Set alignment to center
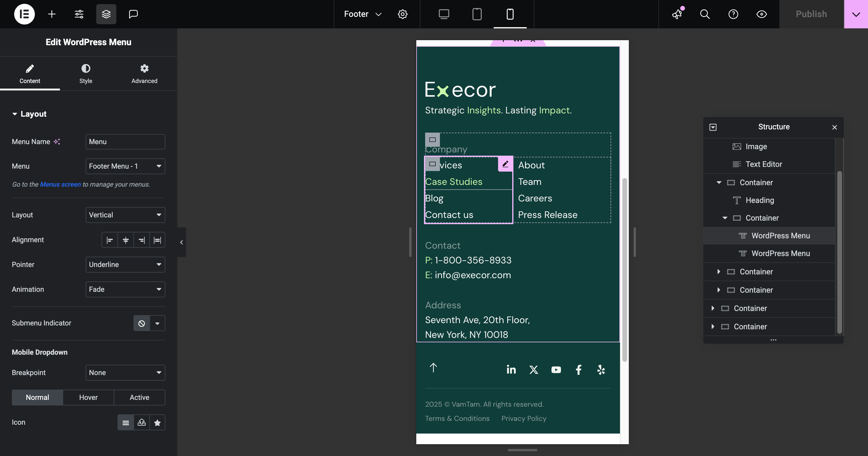Viewport: 868px width, 456px height. click(x=126, y=240)
